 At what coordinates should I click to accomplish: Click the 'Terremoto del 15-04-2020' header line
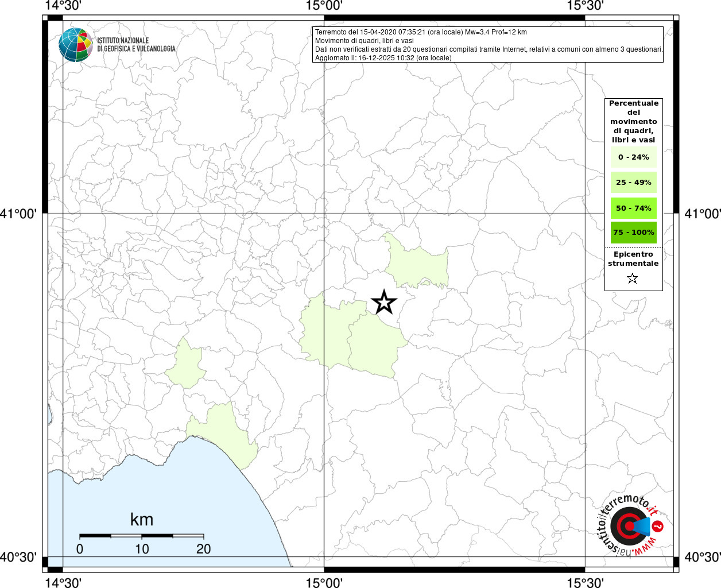click(421, 32)
